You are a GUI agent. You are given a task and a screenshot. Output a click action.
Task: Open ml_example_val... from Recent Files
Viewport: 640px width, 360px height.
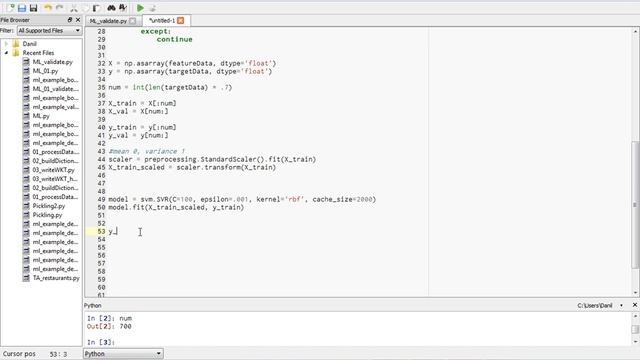pos(56,107)
